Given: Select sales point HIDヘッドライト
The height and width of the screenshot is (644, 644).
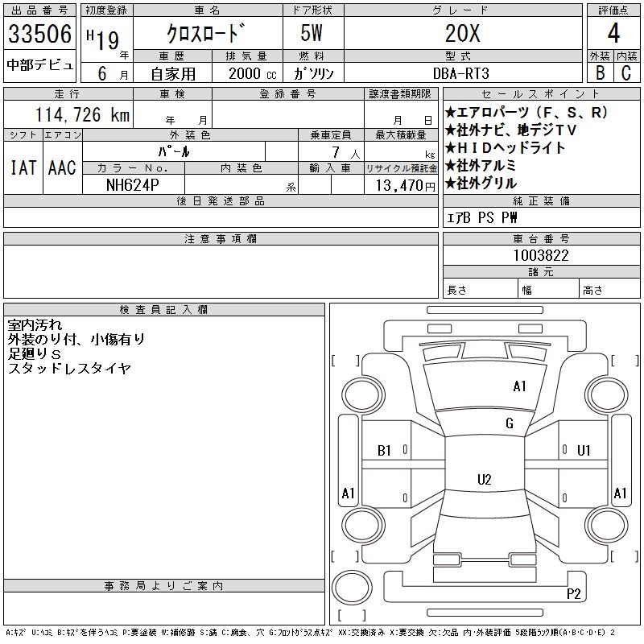Looking at the screenshot, I should pos(506,147).
